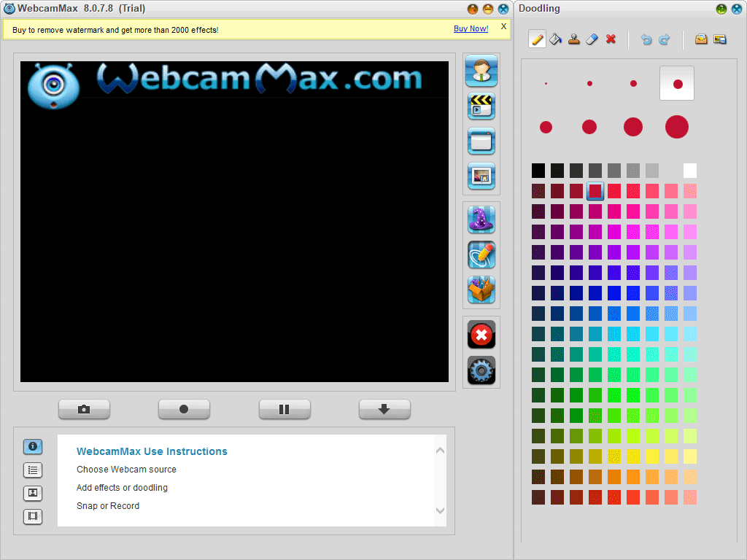This screenshot has height=560, width=747.
Task: Dismiss the yellow trial banner with X
Action: (x=503, y=27)
